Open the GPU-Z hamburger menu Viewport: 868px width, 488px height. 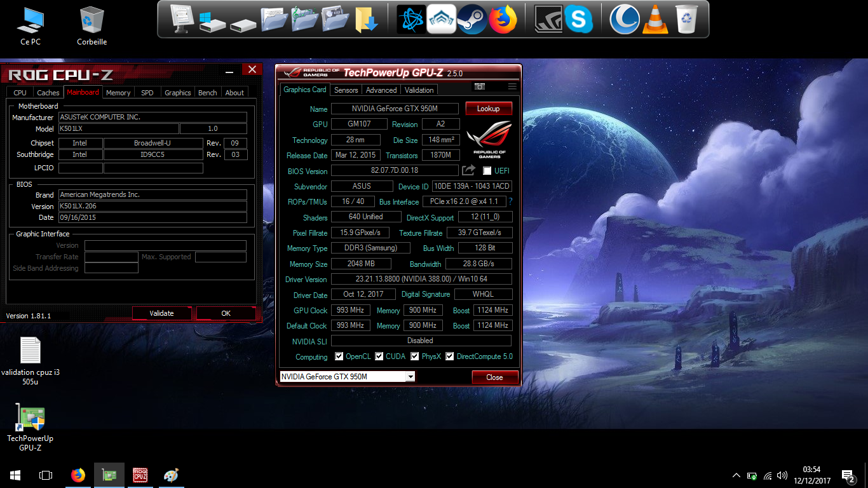[512, 86]
